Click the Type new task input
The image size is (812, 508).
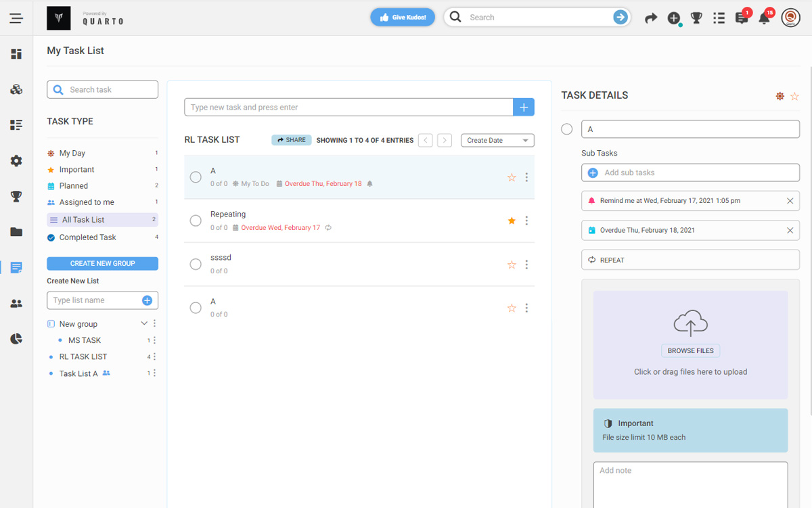pyautogui.click(x=348, y=107)
